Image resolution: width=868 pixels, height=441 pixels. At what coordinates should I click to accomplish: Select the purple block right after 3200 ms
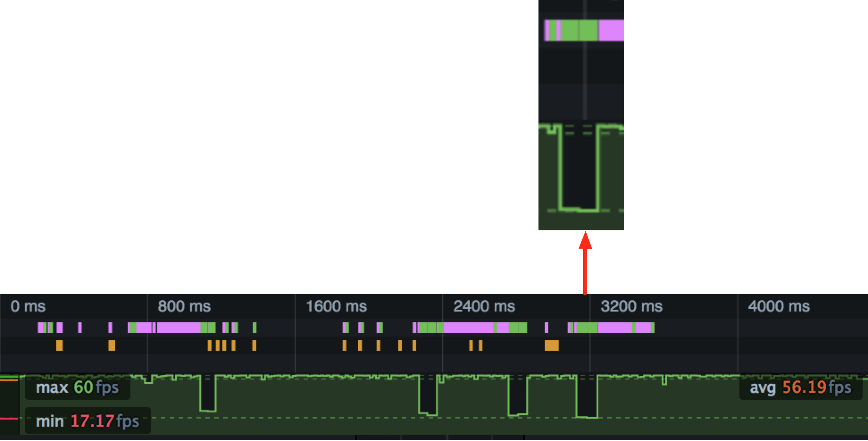coord(615,328)
